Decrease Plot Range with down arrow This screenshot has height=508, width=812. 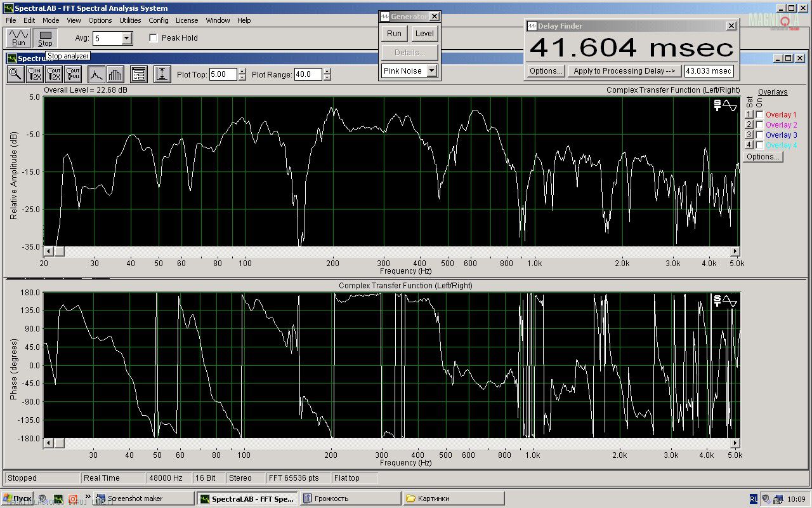click(x=327, y=77)
